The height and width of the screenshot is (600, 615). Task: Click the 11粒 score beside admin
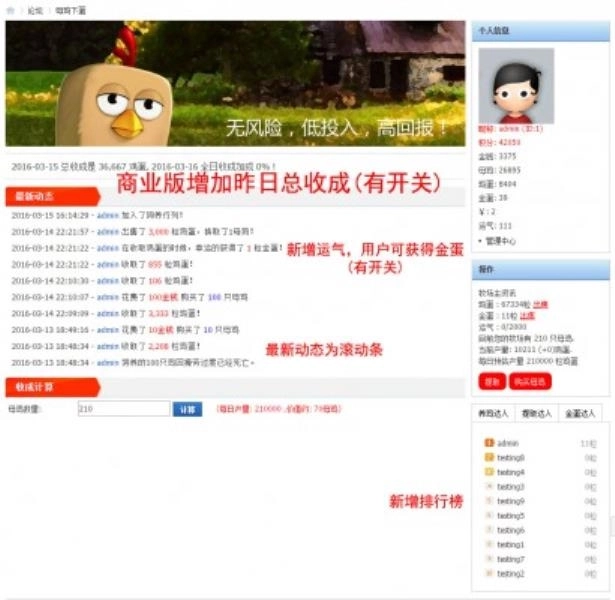589,444
